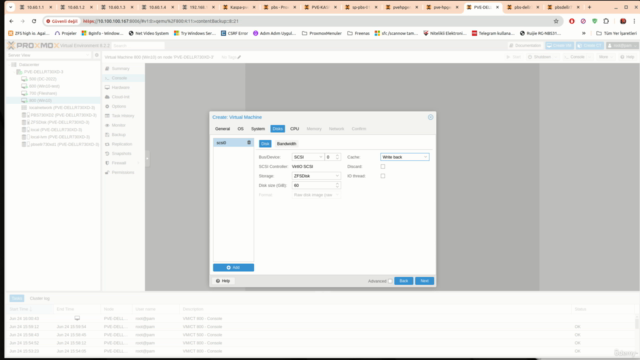Click the browser forward arrow
This screenshot has height=360, width=640.
click(22, 21)
